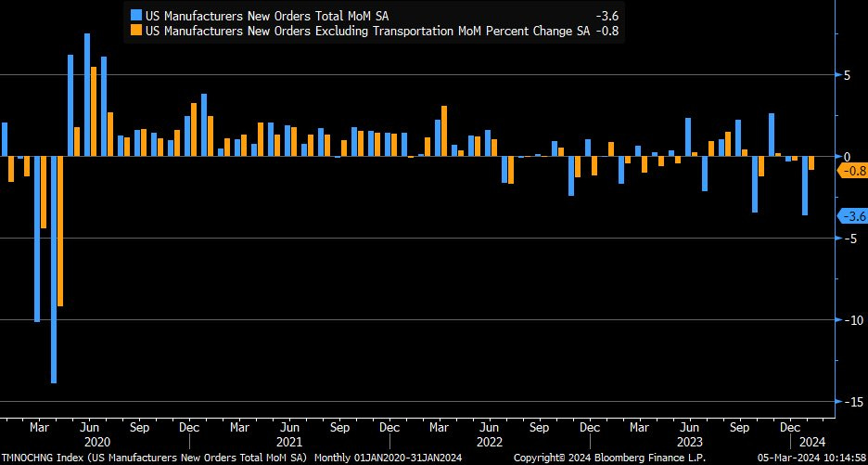Click the Monthly 01JAN2020-31JAN2024 date range text
Image resolution: width=868 pixels, height=465 pixels.
[x=388, y=458]
